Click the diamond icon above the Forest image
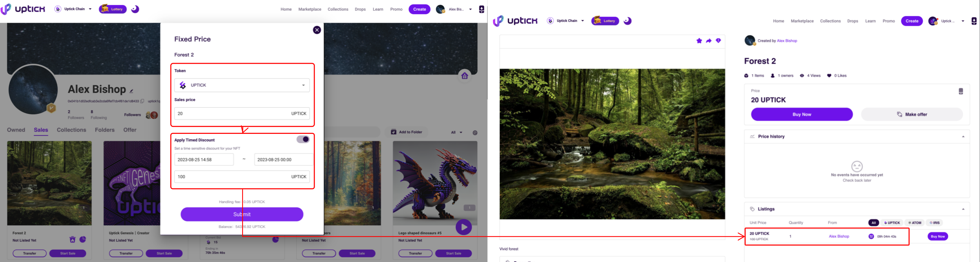Viewport: 980px width, 262px height. [718, 41]
